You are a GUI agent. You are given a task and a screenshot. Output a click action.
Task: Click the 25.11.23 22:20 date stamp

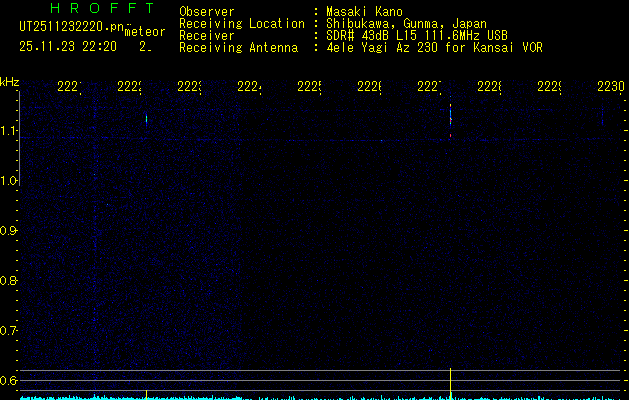[68, 47]
